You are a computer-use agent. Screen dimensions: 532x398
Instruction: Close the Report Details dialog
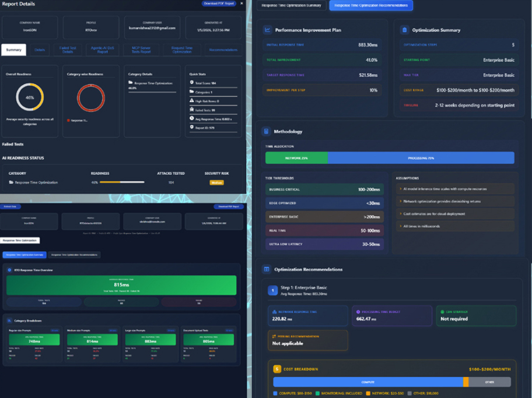point(242,3)
